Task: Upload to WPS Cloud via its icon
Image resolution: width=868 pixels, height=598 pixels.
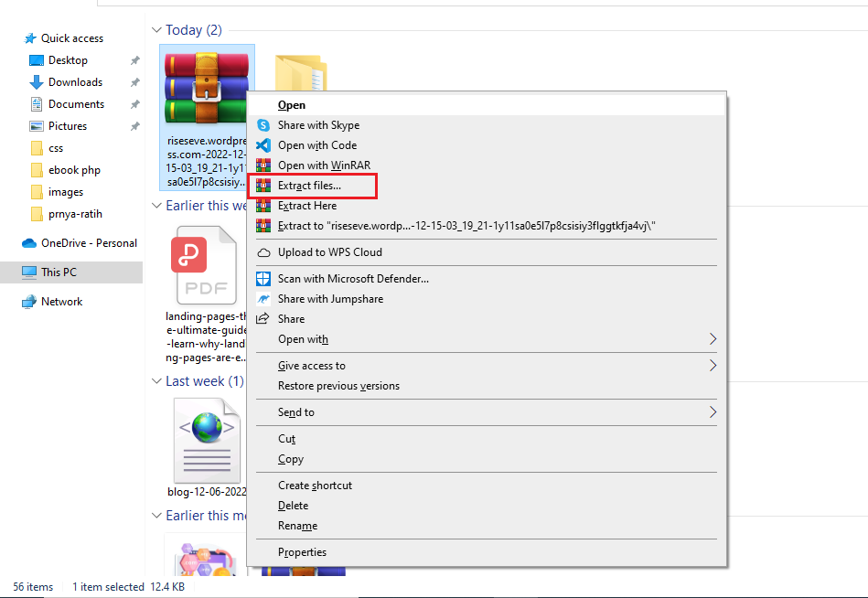Action: 263,251
